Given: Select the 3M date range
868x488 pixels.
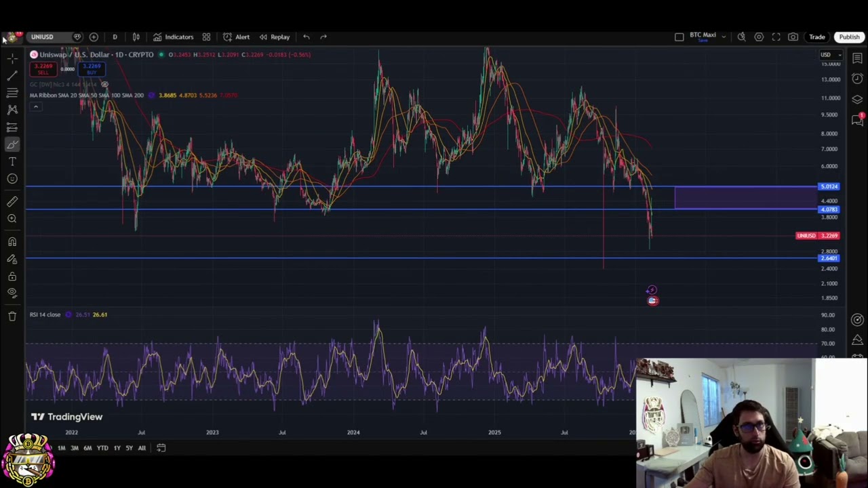Looking at the screenshot, I should (x=75, y=448).
